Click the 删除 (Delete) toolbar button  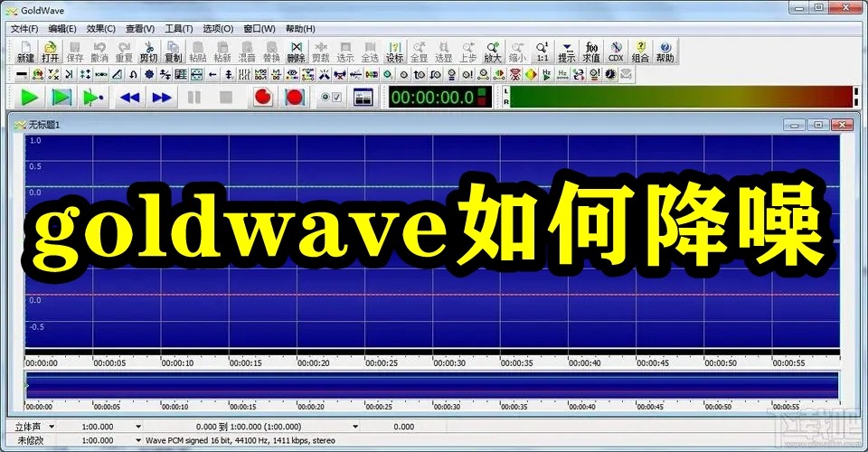point(297,52)
